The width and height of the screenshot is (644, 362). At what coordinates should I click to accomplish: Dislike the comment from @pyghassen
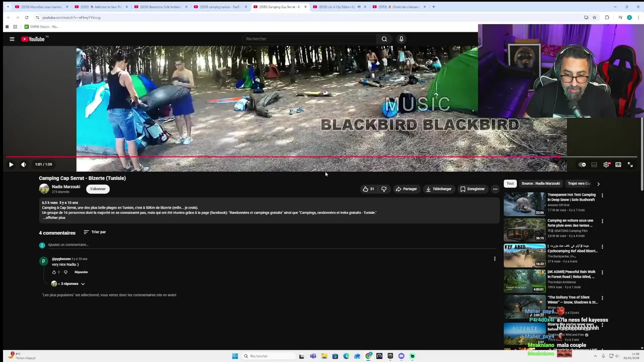[x=65, y=272]
